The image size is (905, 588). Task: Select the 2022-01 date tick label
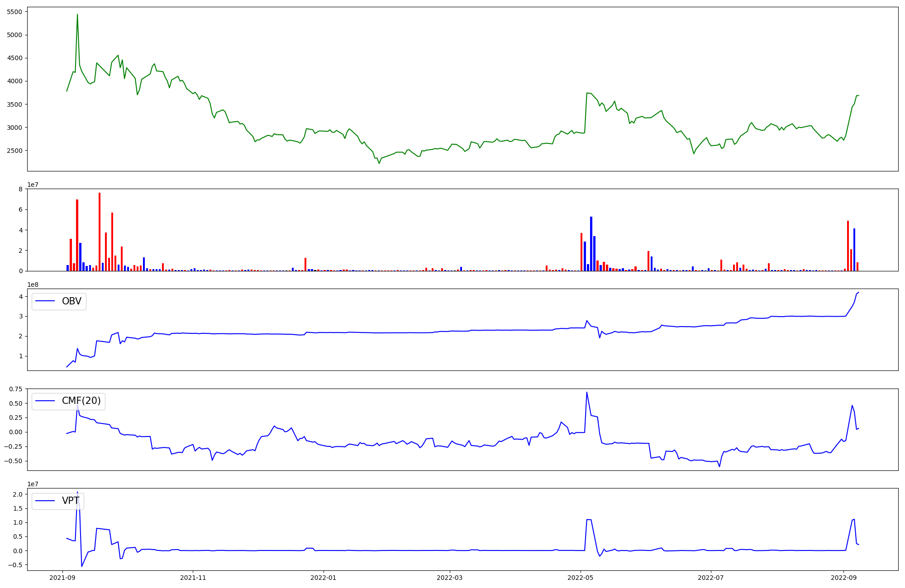click(324, 578)
